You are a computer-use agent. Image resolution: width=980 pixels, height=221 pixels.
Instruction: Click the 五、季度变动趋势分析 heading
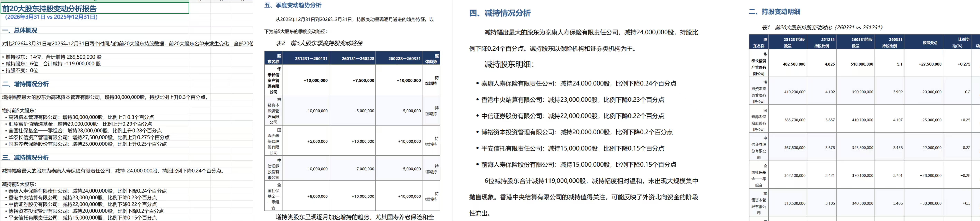click(293, 5)
